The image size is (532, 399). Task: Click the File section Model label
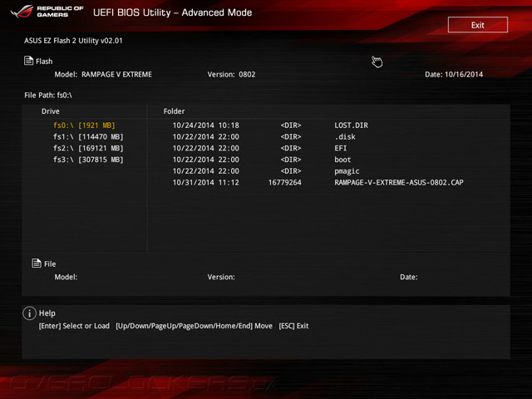(66, 277)
